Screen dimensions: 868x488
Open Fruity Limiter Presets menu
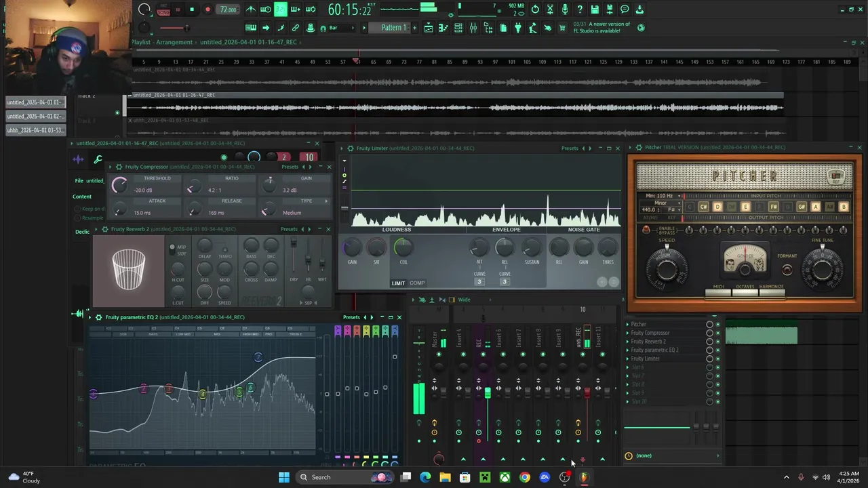570,148
